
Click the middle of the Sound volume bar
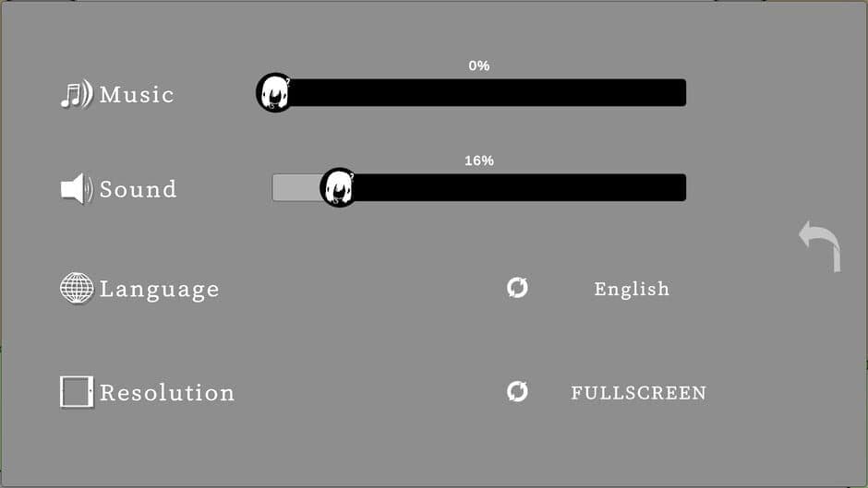(479, 188)
